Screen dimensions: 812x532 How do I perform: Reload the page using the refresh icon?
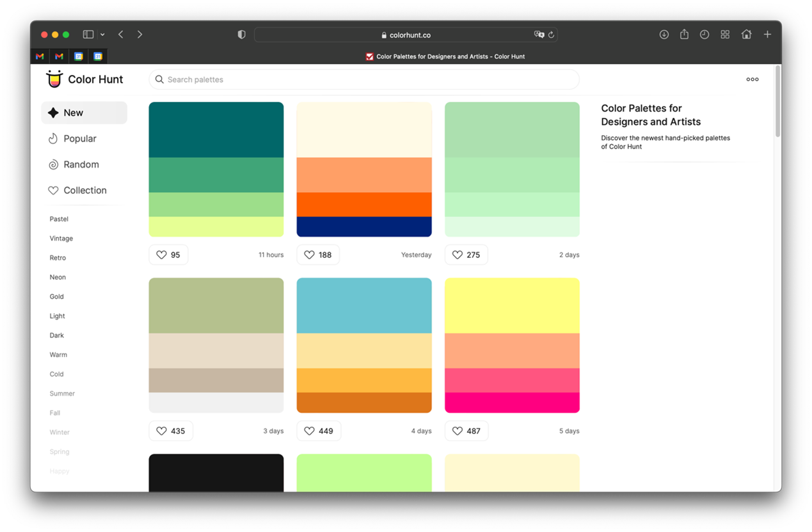551,35
